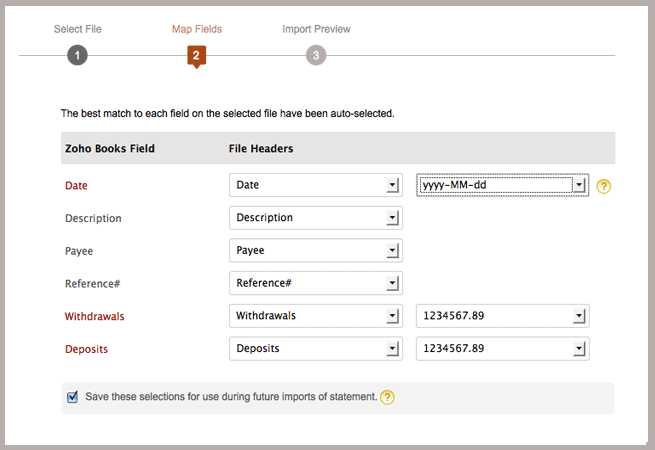Open the Payee file header dropdown
Screen dimensions: 655x450
point(316,250)
